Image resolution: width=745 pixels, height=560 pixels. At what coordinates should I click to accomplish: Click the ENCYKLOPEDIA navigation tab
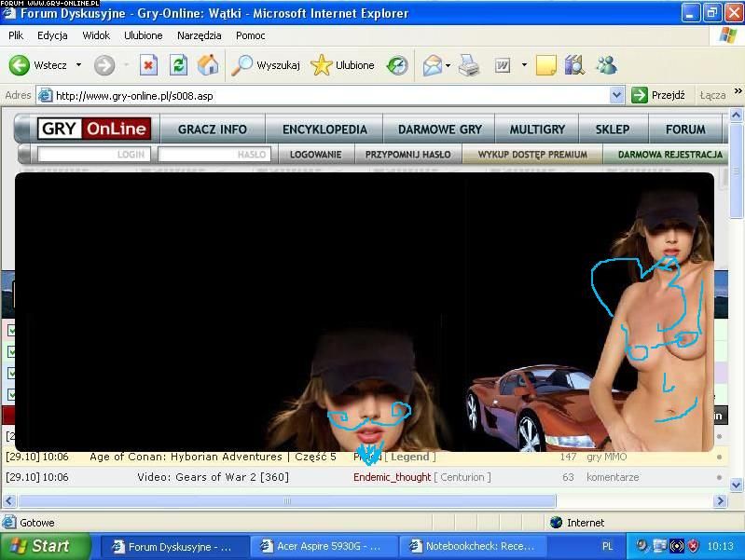point(324,130)
